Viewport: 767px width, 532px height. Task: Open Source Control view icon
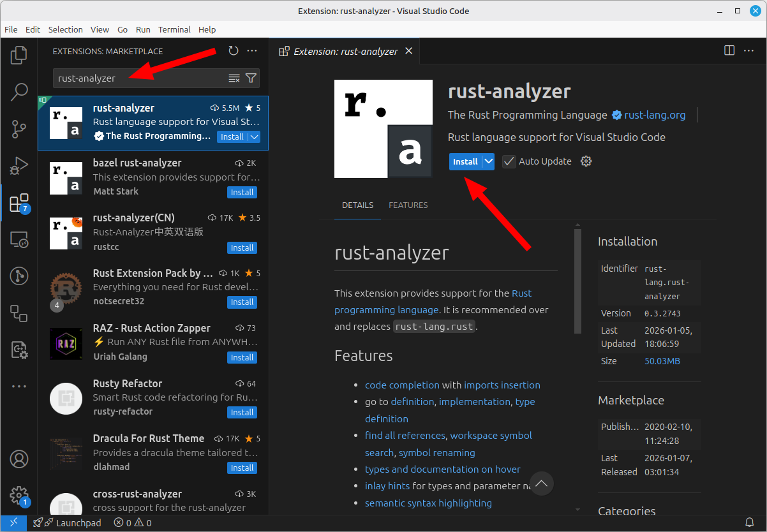[x=19, y=129]
